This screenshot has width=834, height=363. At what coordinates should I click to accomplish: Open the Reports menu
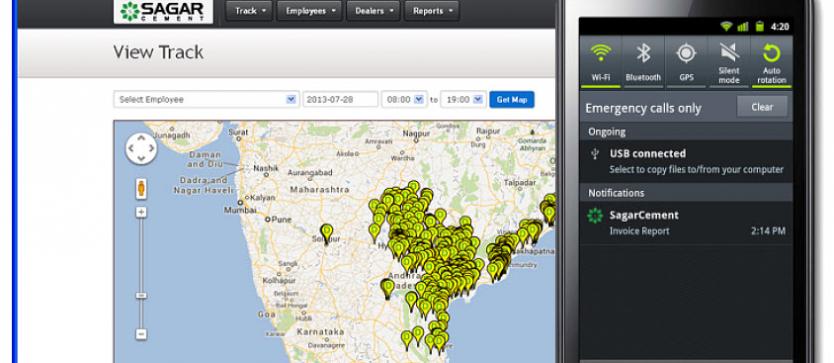pos(432,11)
